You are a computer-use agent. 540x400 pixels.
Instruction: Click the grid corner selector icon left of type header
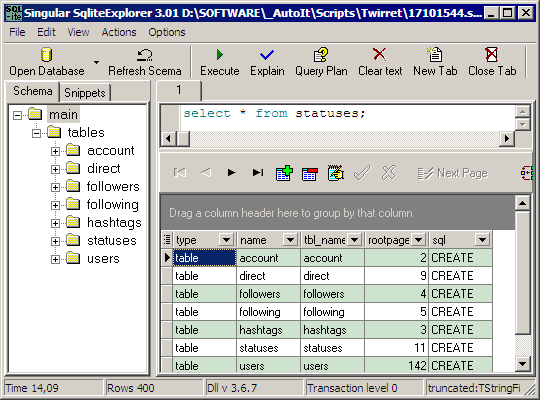[167, 239]
